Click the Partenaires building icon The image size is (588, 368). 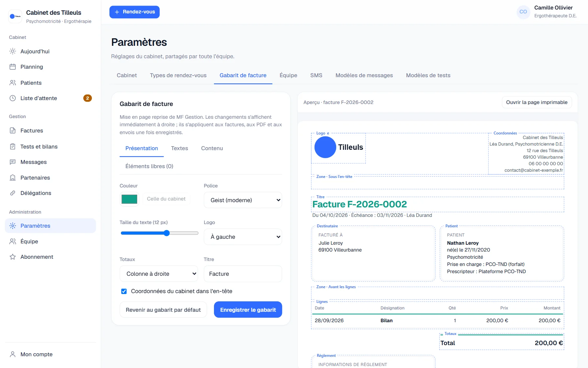[13, 178]
